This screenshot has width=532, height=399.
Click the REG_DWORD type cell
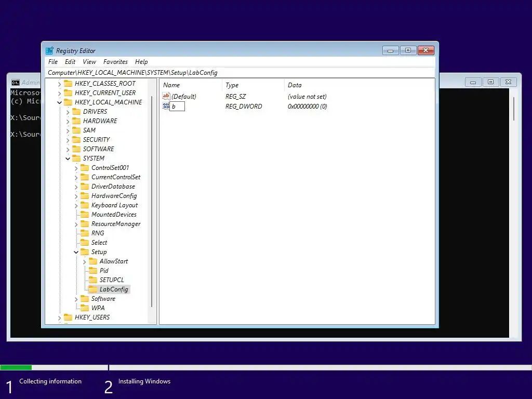click(244, 106)
